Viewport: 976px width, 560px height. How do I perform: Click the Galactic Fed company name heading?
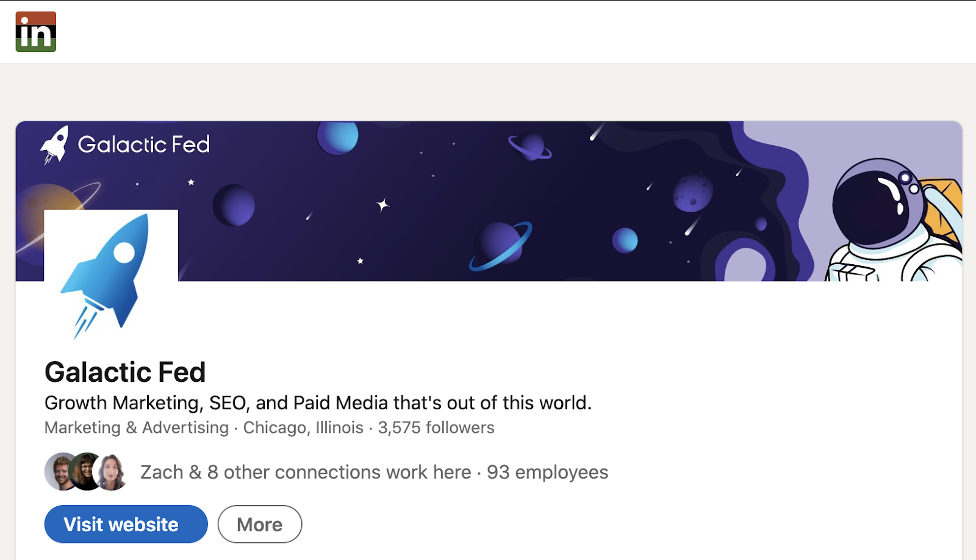pos(125,372)
